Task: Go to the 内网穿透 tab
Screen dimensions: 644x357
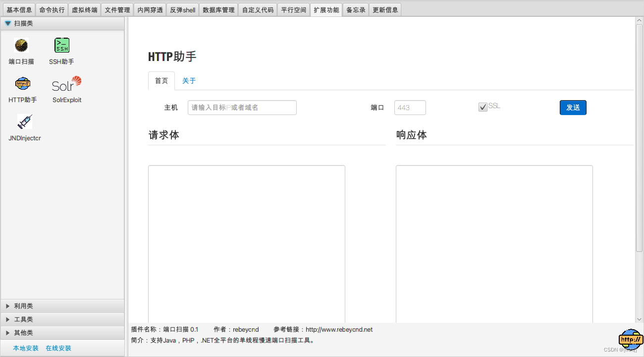Action: 150,10
